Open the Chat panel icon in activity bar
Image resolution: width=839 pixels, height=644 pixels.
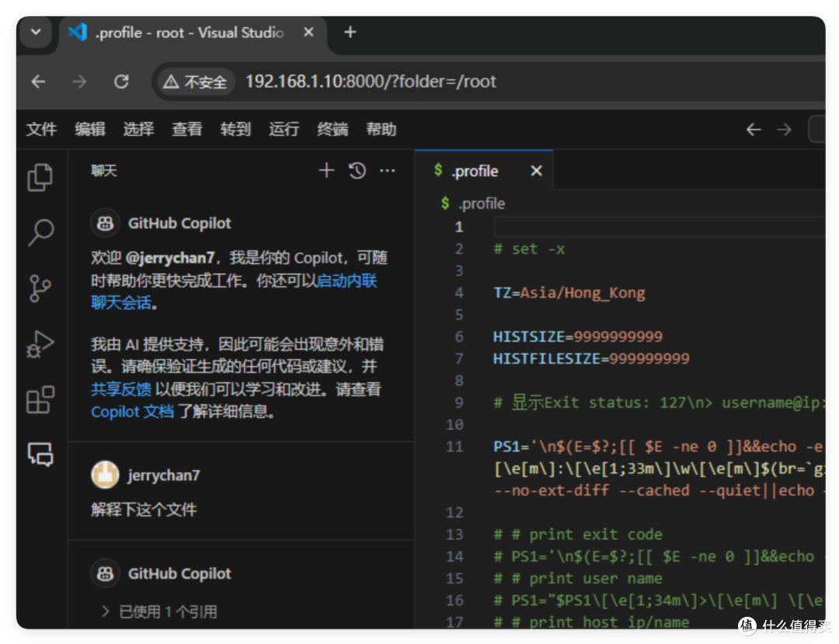tap(40, 455)
